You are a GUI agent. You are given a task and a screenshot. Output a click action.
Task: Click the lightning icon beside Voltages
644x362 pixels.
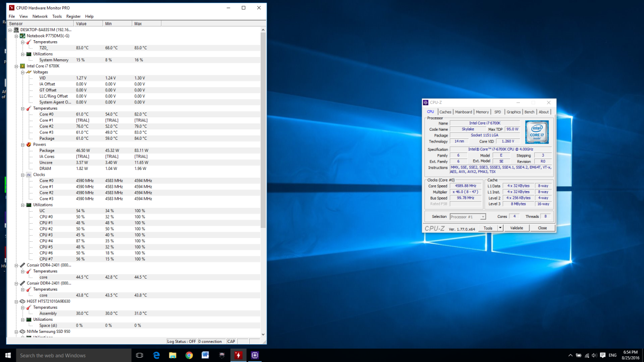[29, 72]
